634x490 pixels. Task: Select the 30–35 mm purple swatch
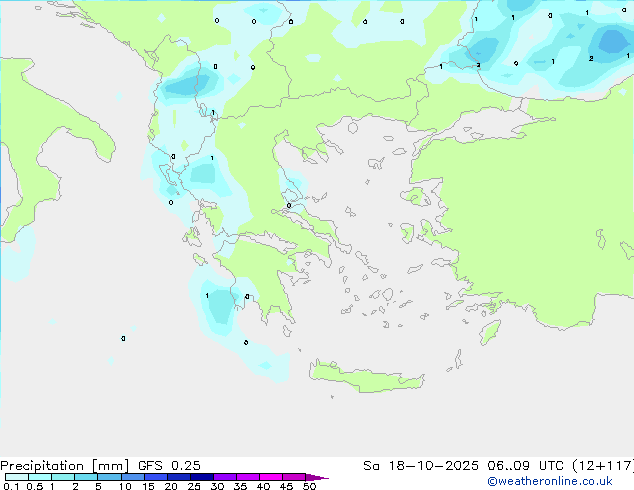coord(224,477)
